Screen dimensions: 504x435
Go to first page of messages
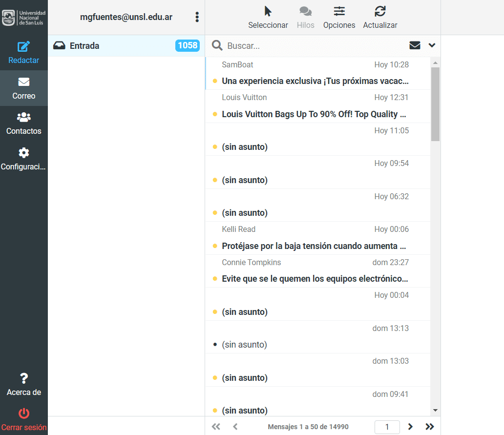[216, 427]
